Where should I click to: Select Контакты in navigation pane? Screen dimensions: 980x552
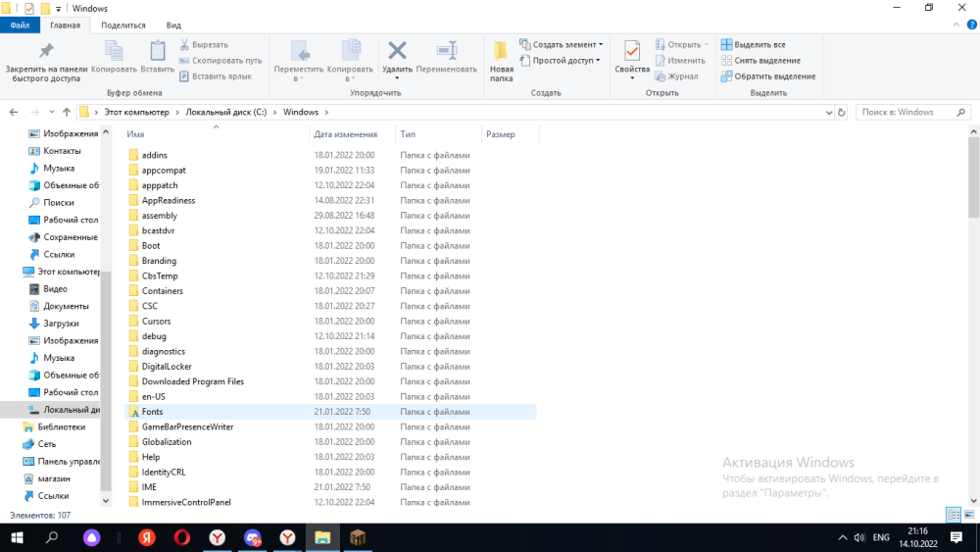(x=62, y=151)
